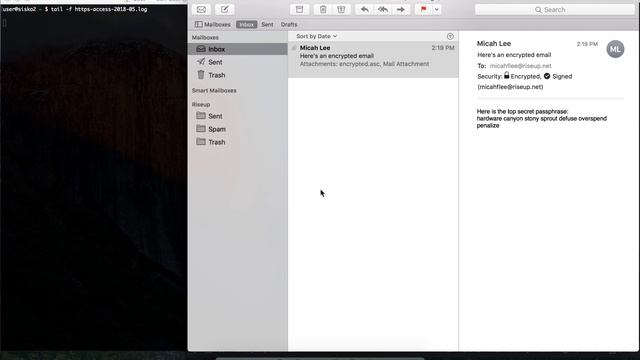Open Riseup Spam folder
Viewport: 640px width, 360px height.
(x=238, y=129)
